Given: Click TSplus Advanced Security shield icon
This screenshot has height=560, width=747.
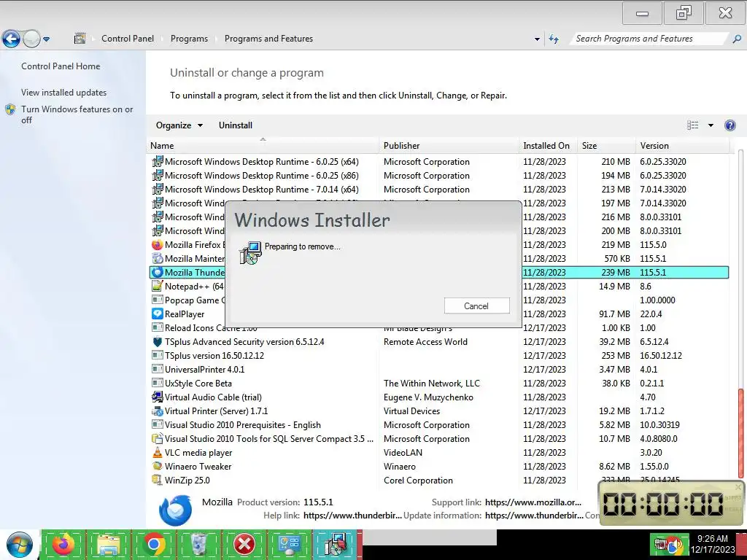Looking at the screenshot, I should point(158,341).
